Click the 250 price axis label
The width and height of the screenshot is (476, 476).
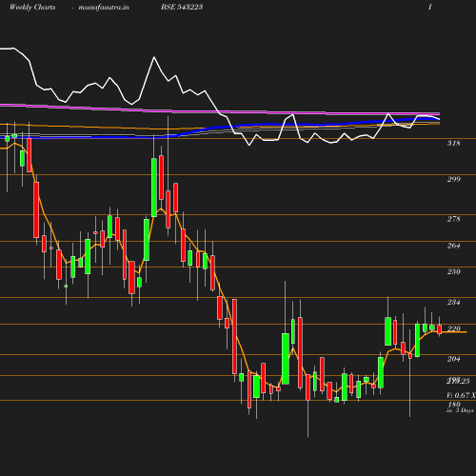coord(453,271)
